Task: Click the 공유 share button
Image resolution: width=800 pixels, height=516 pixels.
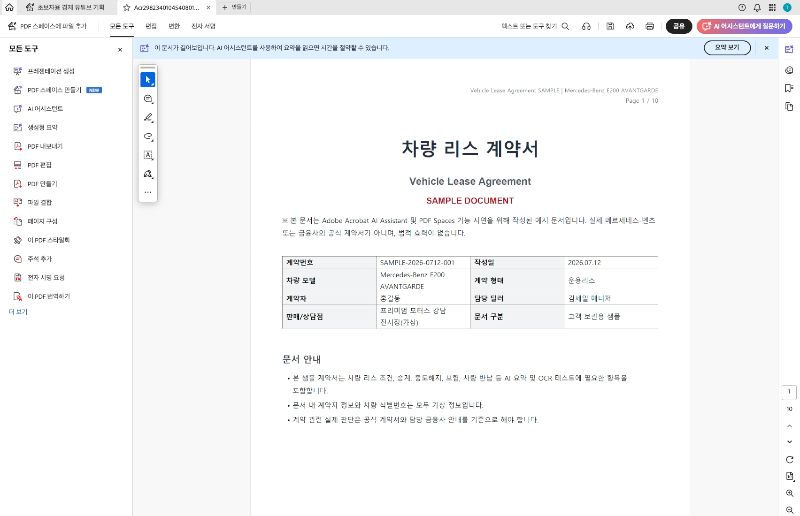Action: pos(679,26)
